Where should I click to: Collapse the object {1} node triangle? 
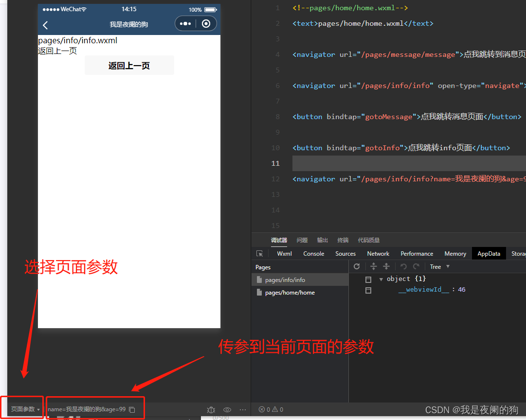pos(381,279)
